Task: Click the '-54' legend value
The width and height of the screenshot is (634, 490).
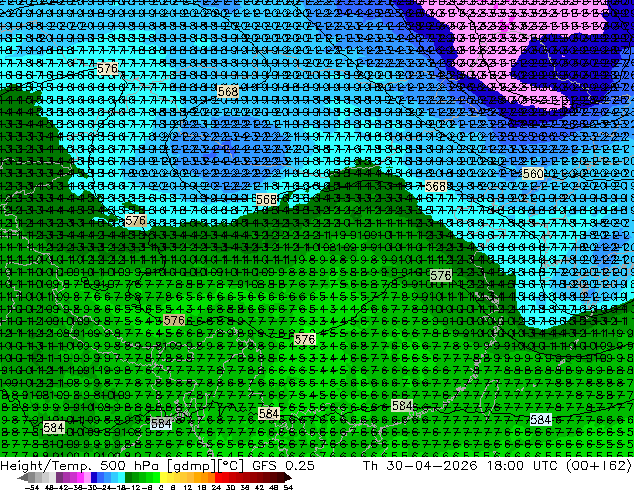Action: click(32, 487)
